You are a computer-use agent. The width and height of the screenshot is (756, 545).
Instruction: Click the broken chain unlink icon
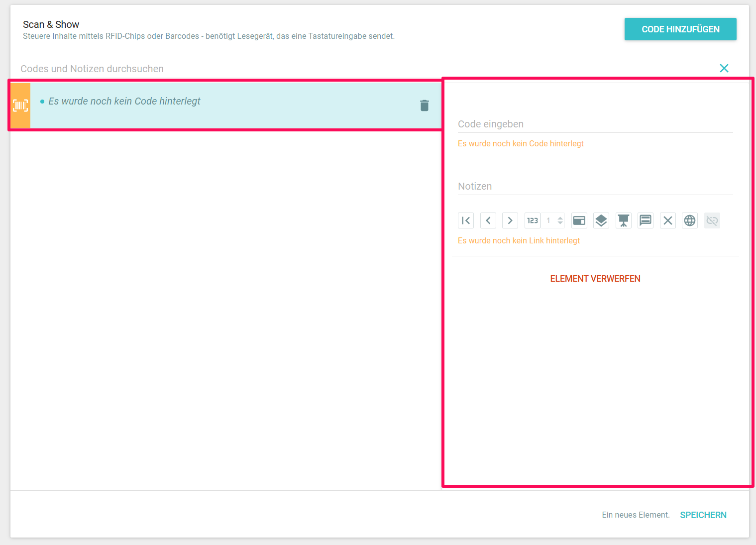pos(712,220)
